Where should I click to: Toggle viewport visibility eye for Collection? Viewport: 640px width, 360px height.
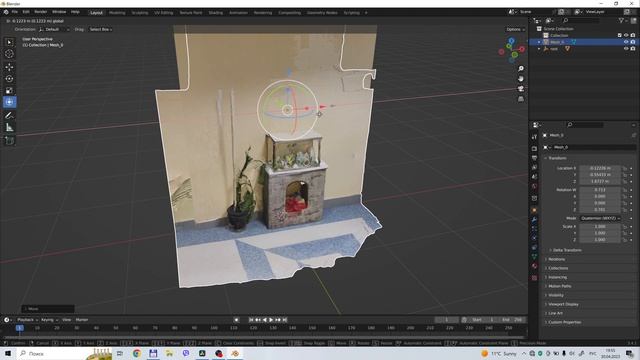pyautogui.click(x=626, y=36)
